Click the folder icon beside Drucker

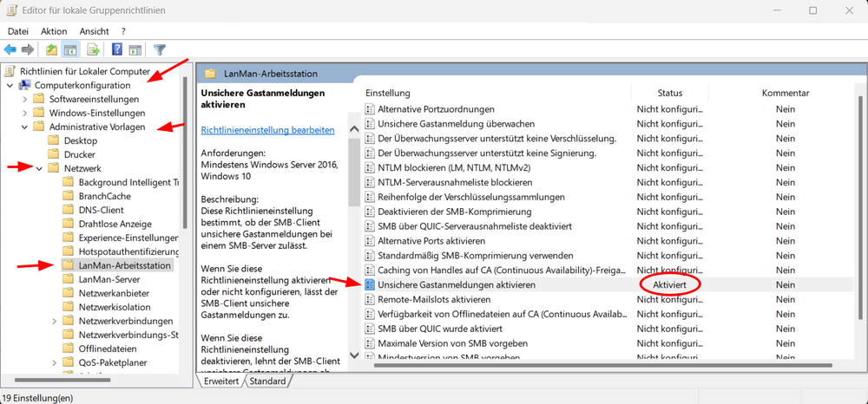click(x=53, y=154)
